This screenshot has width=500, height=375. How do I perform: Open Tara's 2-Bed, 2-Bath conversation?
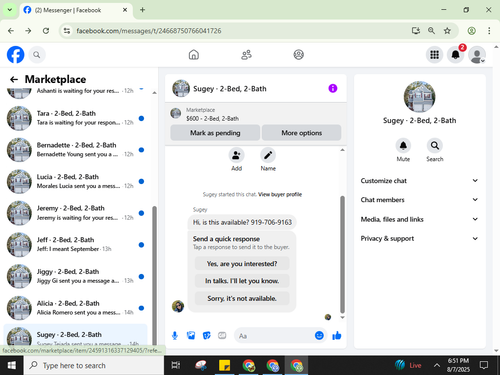coord(75,118)
